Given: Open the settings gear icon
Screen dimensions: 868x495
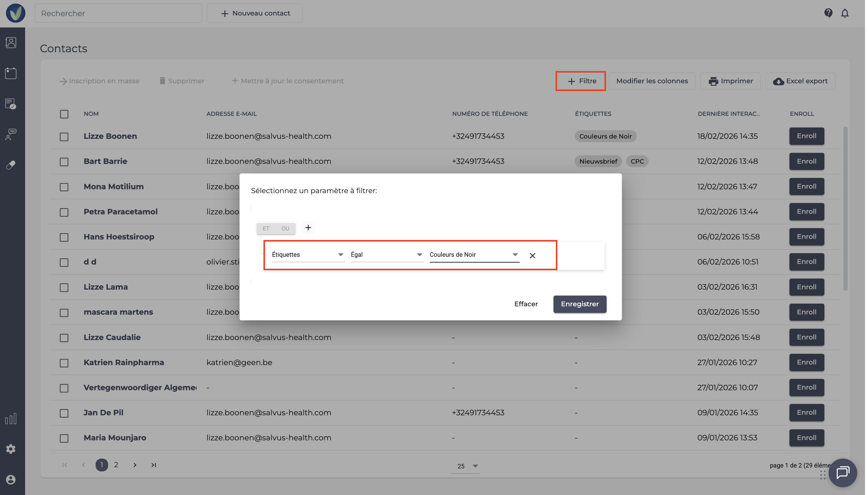Looking at the screenshot, I should tap(11, 449).
